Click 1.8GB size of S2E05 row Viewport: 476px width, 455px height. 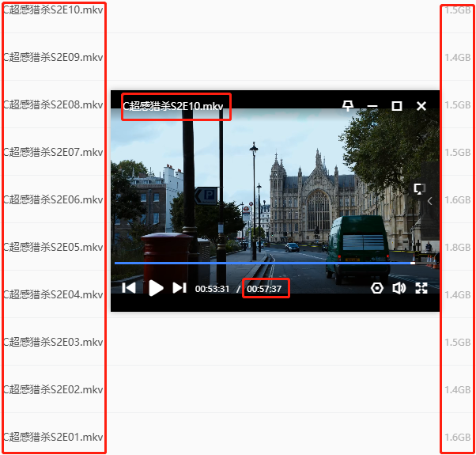pos(458,247)
